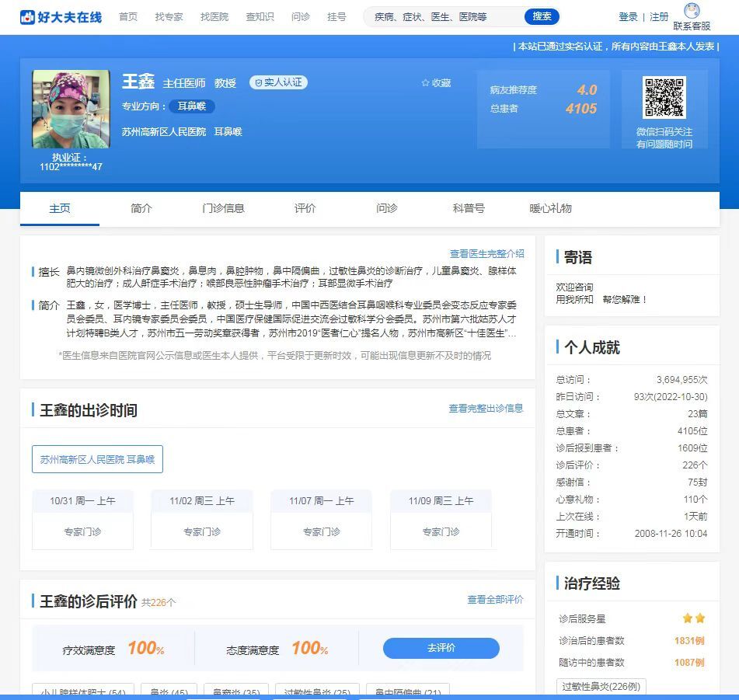Expand 查看医生完整介绍 link
739x700 pixels.
click(x=486, y=253)
